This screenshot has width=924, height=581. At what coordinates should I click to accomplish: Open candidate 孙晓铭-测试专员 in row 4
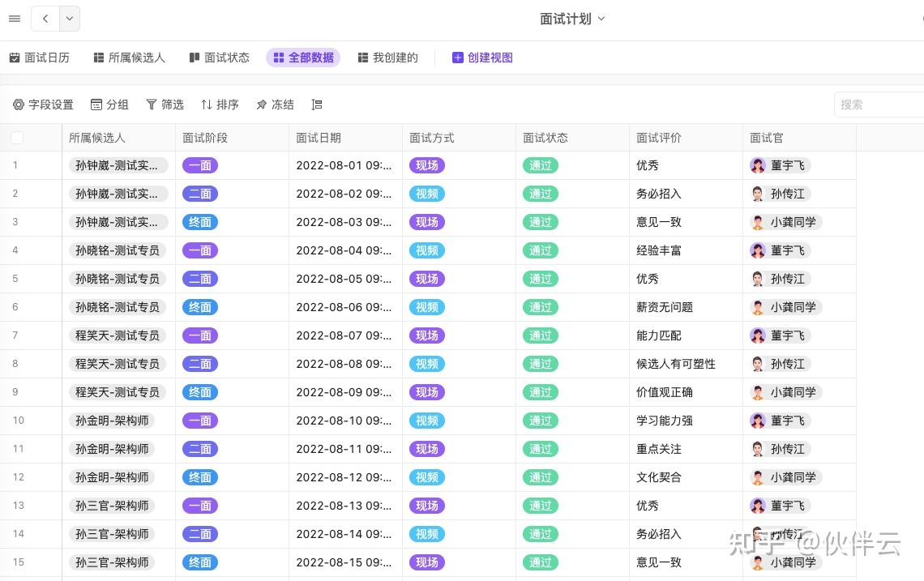coord(118,250)
